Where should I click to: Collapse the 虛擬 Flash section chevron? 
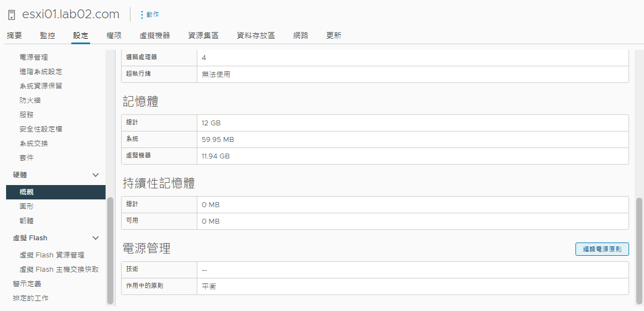(96, 238)
